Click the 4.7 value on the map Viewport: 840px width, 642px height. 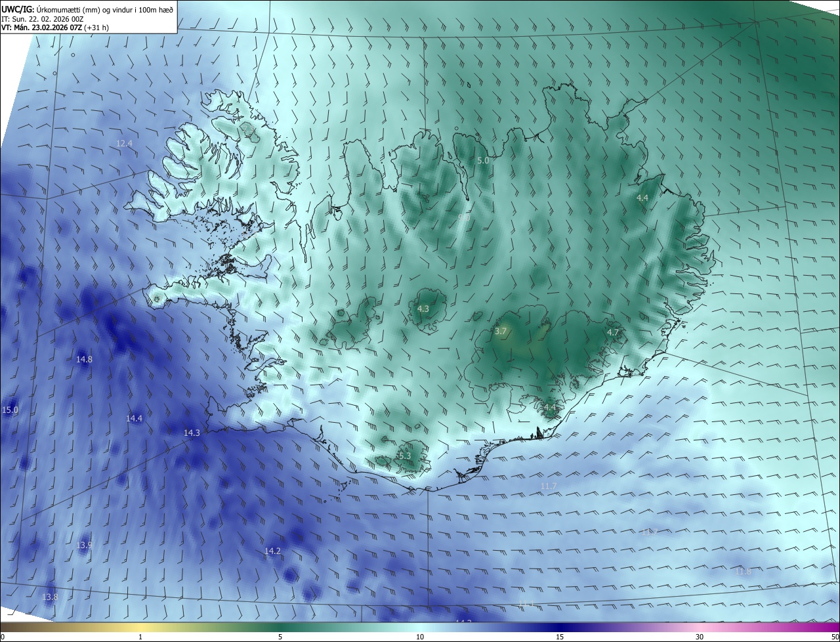pyautogui.click(x=613, y=333)
